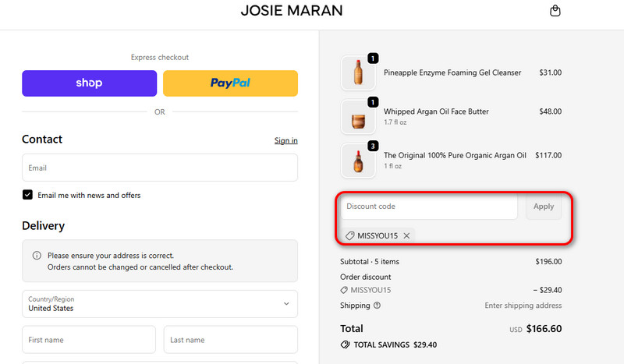This screenshot has width=624, height=364.
Task: Click the Whipped Argan Oil Face Butter name
Action: 436,111
